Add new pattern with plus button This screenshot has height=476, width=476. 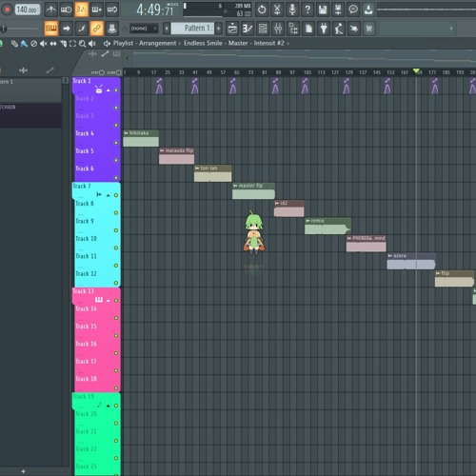pos(218,29)
